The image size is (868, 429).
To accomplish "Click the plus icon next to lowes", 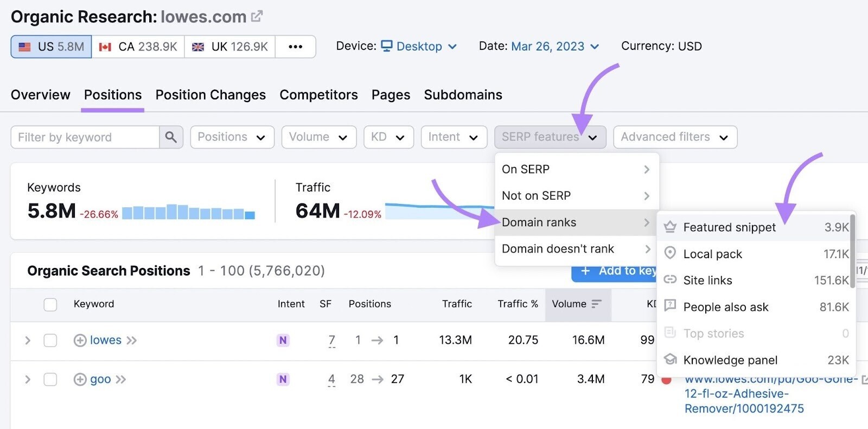I will click(x=80, y=340).
